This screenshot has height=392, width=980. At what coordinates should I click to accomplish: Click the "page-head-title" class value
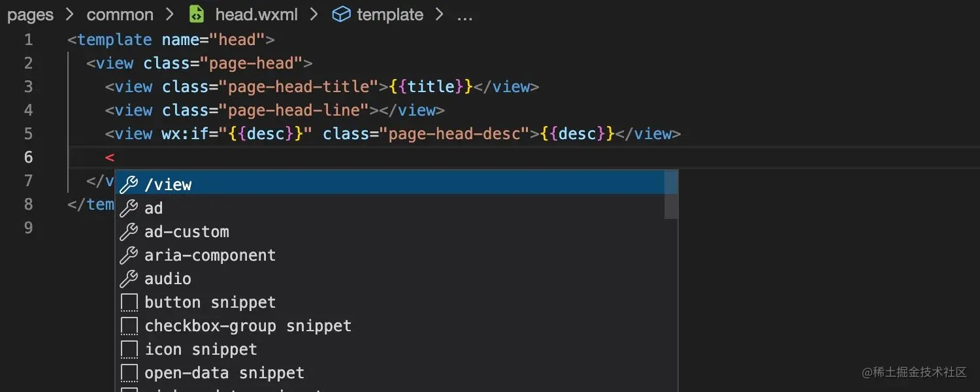click(x=299, y=87)
